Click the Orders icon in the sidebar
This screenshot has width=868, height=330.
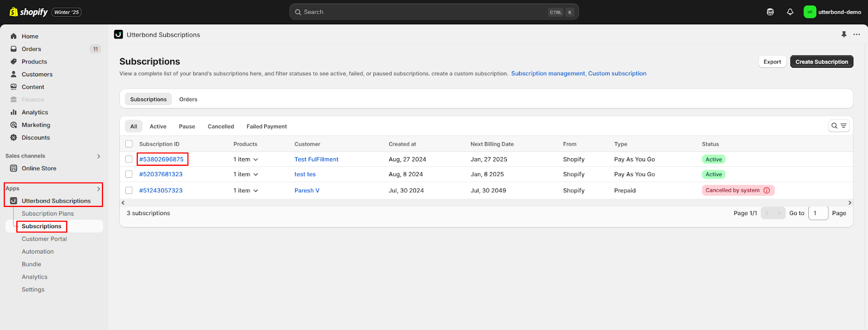(x=14, y=49)
